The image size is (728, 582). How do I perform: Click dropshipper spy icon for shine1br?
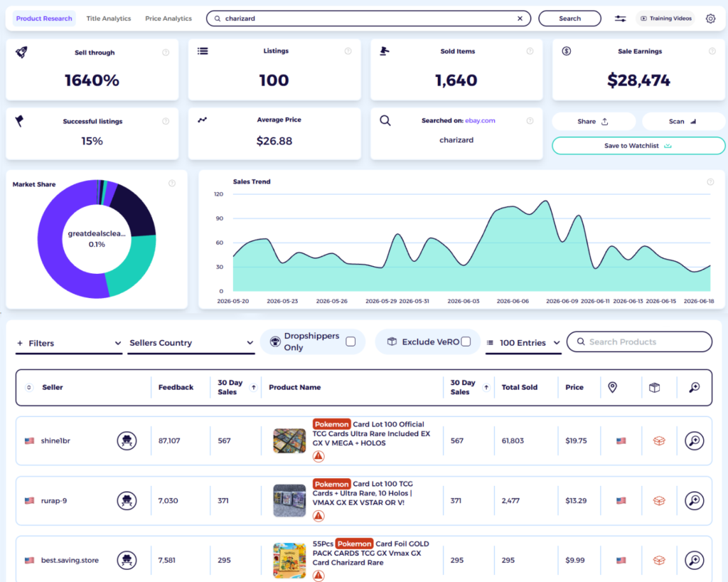point(127,440)
